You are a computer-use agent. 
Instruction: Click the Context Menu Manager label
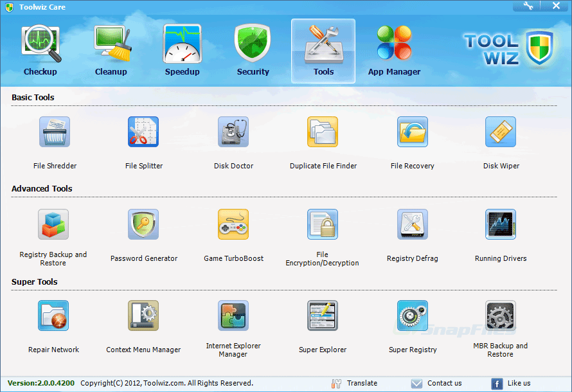(143, 350)
